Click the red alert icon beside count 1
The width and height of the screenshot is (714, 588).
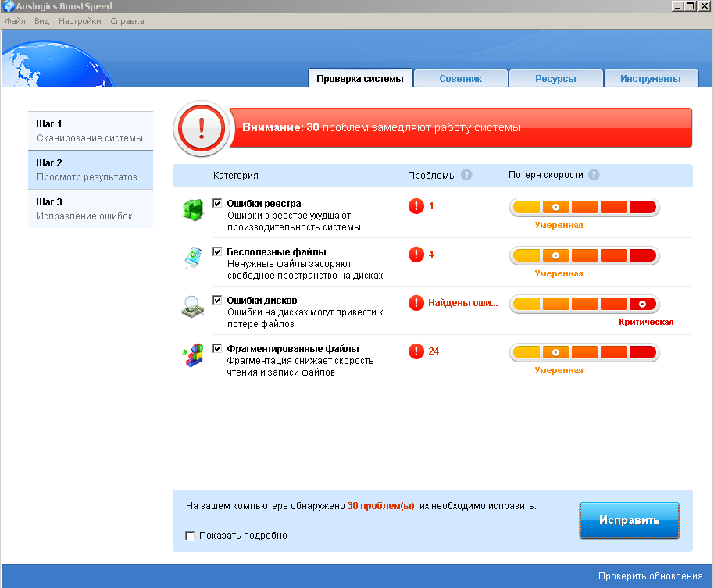tap(416, 206)
